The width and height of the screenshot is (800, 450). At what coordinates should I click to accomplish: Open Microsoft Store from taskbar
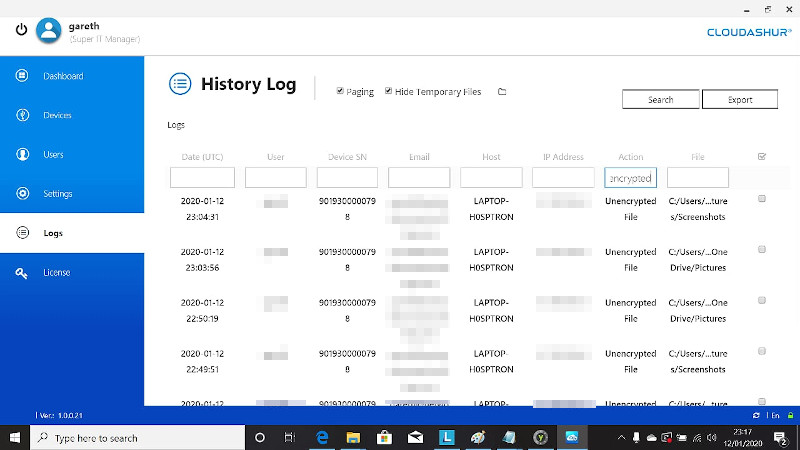384,438
